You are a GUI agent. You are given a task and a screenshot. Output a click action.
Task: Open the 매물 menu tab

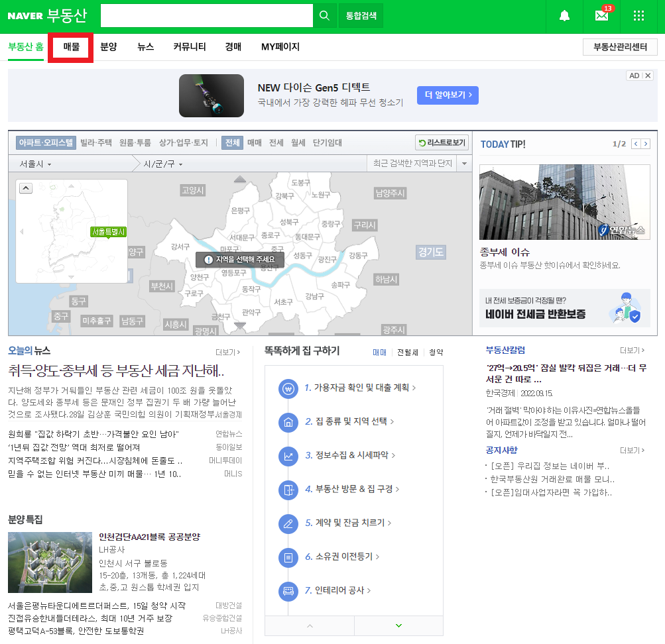coord(71,47)
